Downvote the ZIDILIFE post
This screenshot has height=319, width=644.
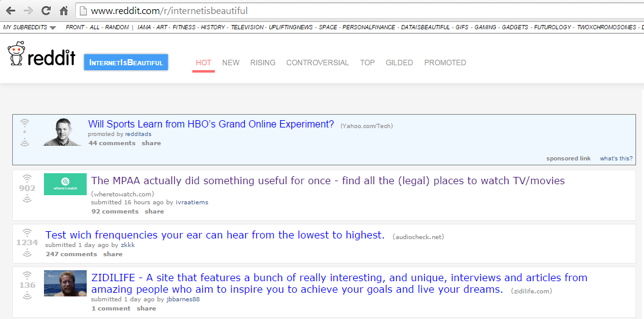tap(27, 295)
